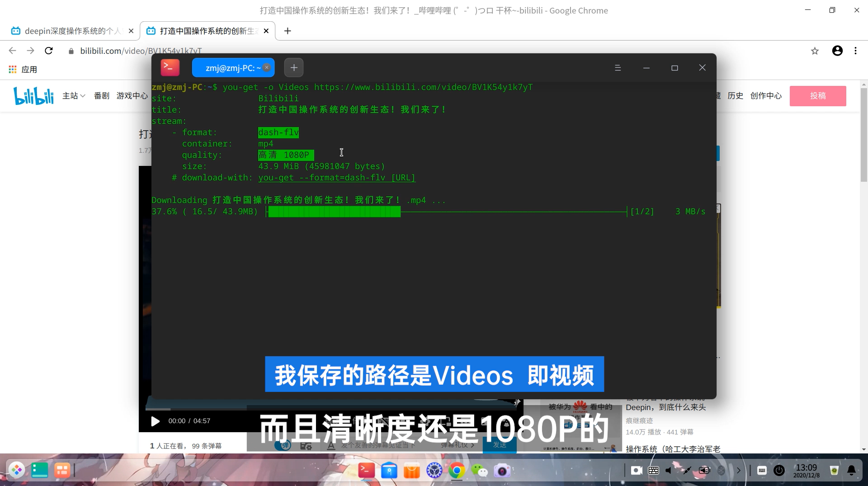Open the Chrome profile avatar
The width and height of the screenshot is (868, 486).
coord(837,51)
